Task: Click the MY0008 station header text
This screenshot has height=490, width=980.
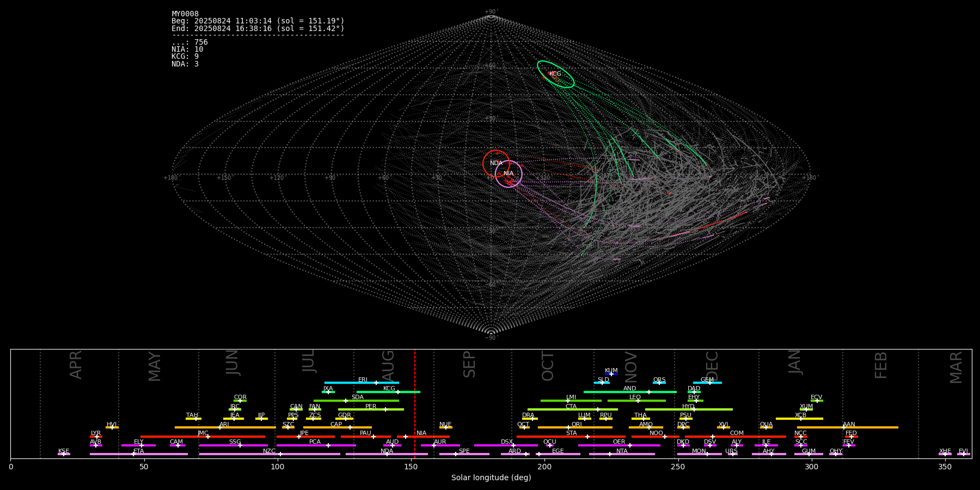Action: pyautogui.click(x=185, y=14)
